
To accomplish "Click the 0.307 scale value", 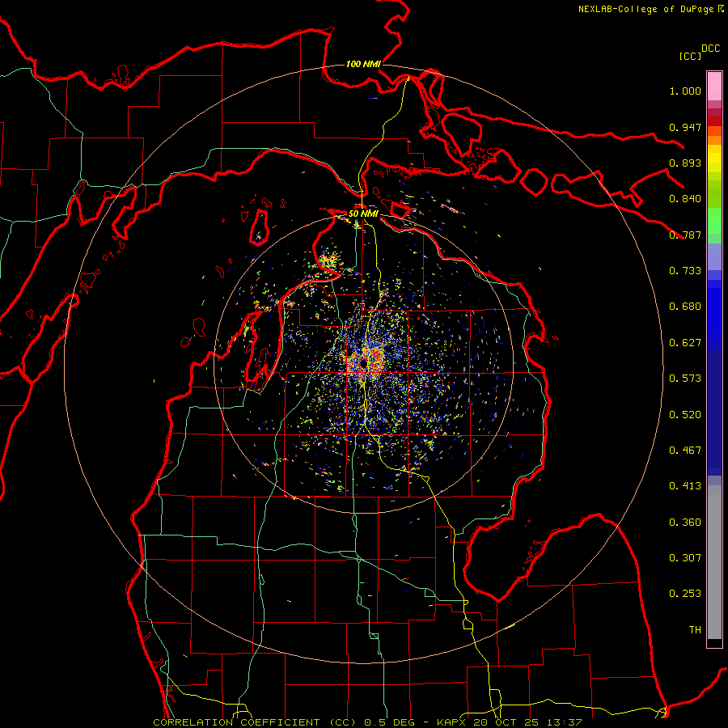I will pyautogui.click(x=685, y=558).
